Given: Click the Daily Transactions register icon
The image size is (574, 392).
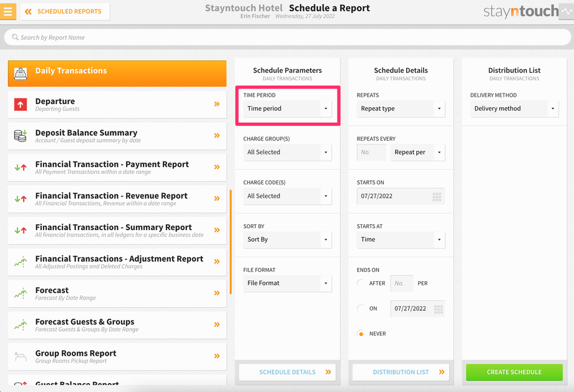Looking at the screenshot, I should coord(21,74).
